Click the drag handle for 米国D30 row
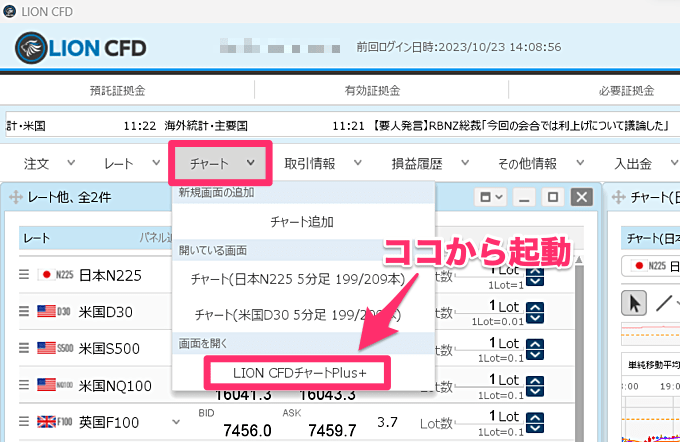 [24, 311]
